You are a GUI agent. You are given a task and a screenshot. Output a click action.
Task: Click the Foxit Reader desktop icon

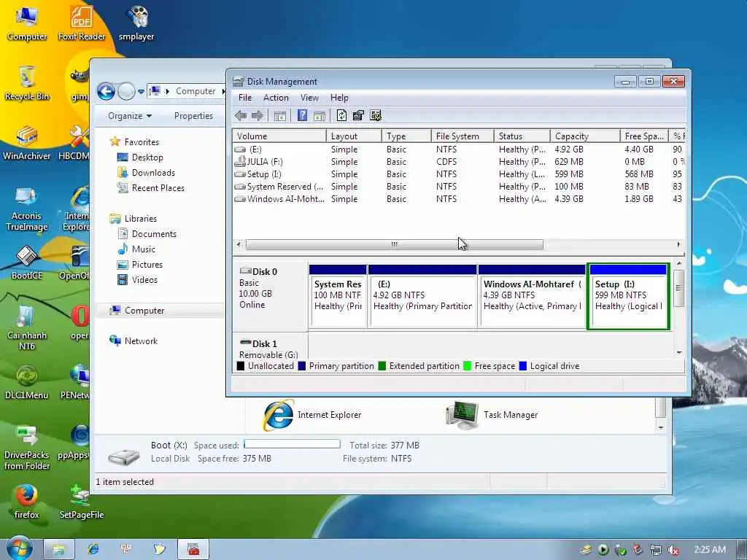(82, 23)
